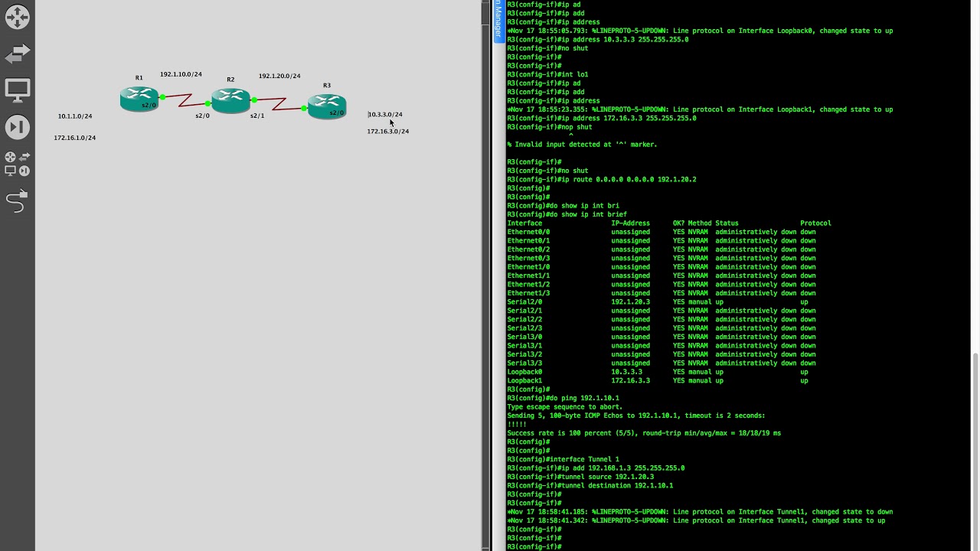Click the green link status dot beside R3

304,109
